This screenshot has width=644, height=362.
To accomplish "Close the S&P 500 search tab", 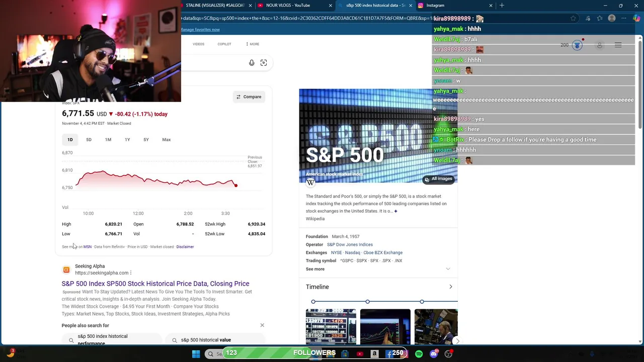I will pos(411,6).
